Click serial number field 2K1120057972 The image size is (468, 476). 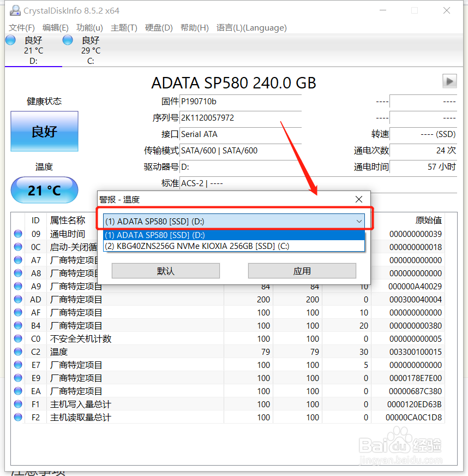pyautogui.click(x=241, y=118)
